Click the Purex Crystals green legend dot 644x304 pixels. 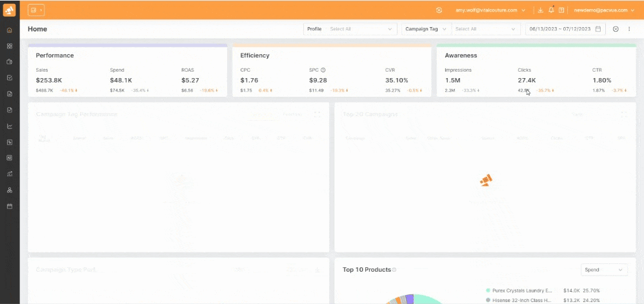point(488,291)
